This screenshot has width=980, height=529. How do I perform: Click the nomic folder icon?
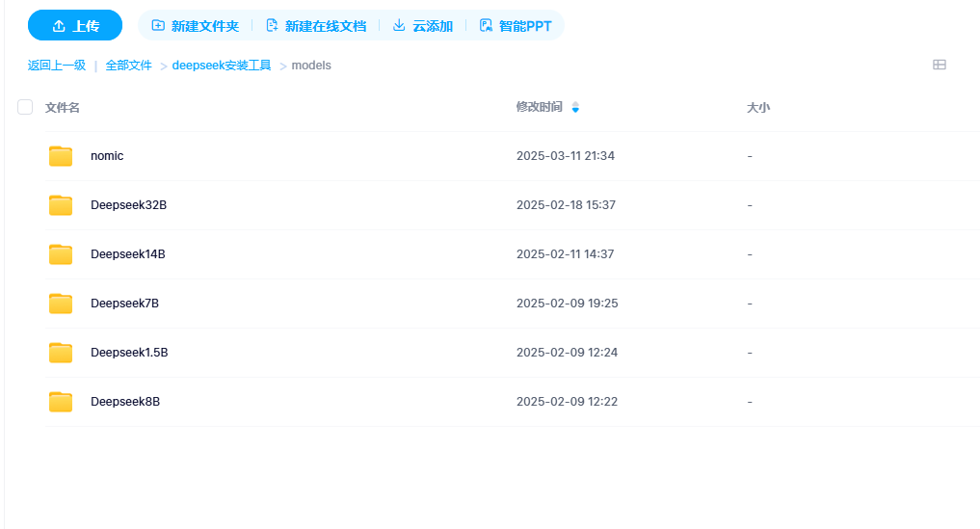point(61,156)
